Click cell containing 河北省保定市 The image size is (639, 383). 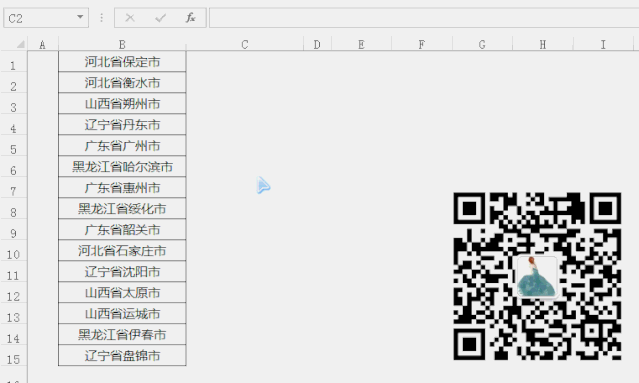click(x=122, y=62)
